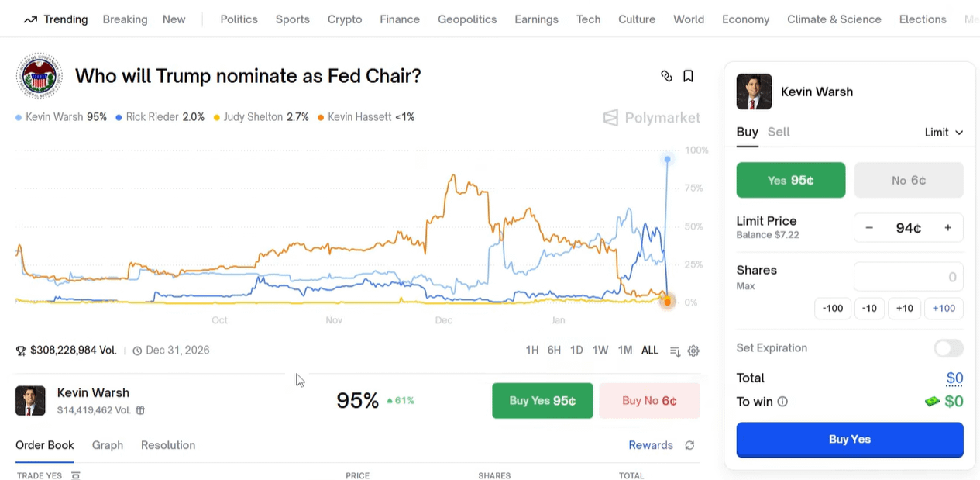980x480 pixels.
Task: Switch the chart range to 1W
Action: click(600, 351)
